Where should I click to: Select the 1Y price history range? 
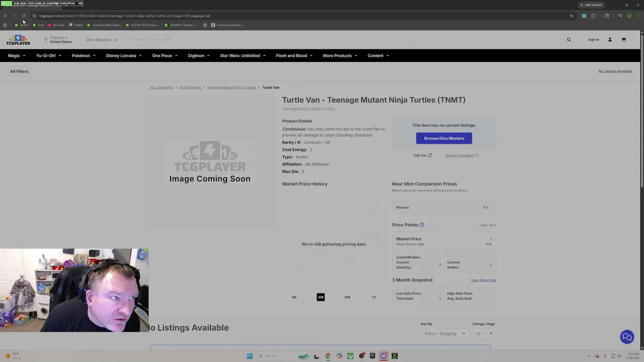(x=374, y=297)
